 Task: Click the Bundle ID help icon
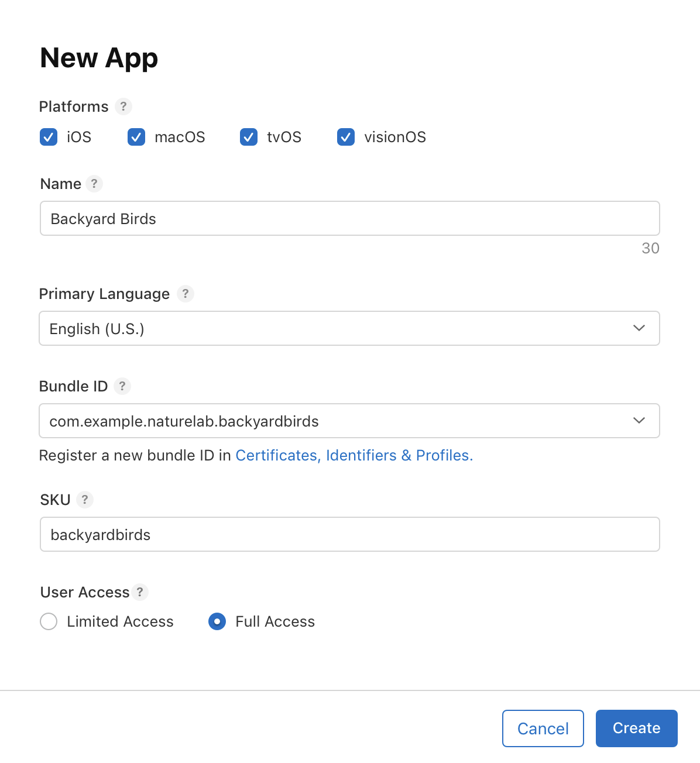point(122,386)
